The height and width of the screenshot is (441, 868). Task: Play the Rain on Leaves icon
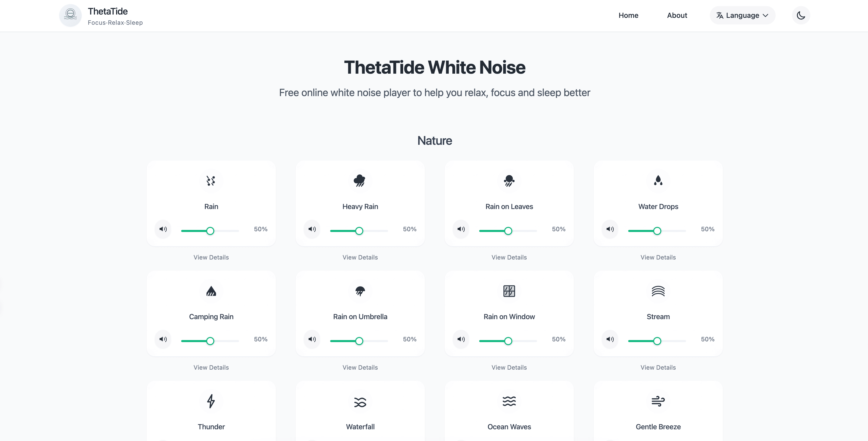[x=509, y=181]
